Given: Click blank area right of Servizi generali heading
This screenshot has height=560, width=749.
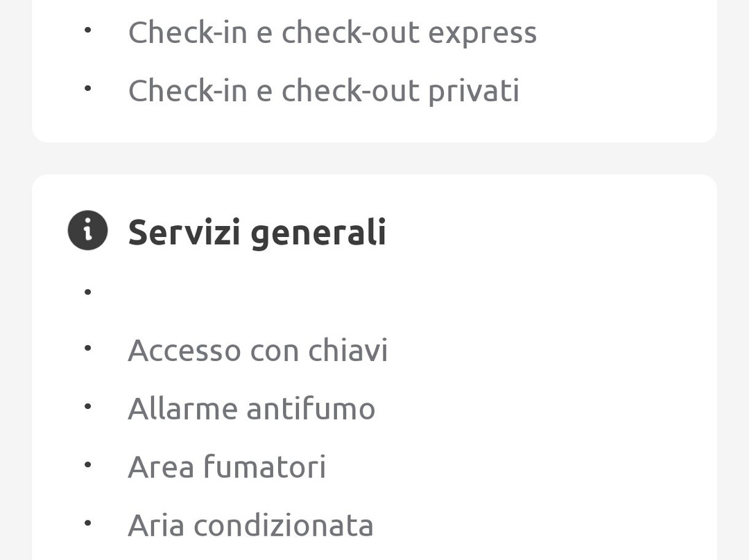Looking at the screenshot, I should (555, 232).
